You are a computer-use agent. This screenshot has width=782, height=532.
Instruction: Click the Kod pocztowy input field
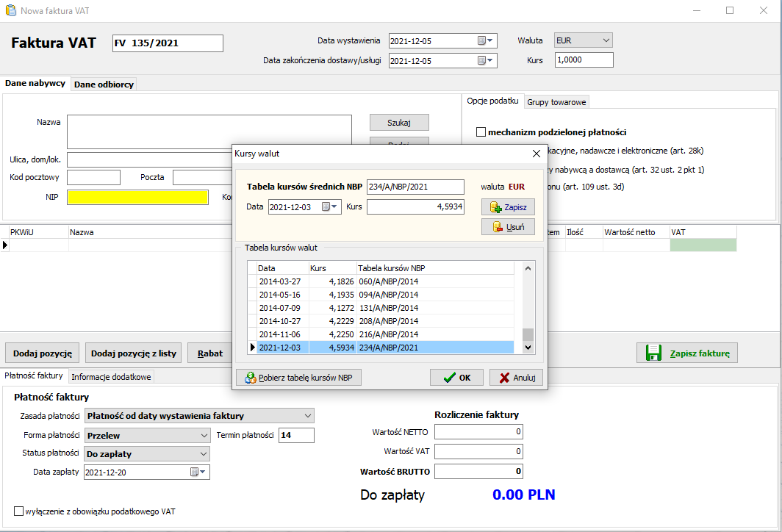point(94,178)
